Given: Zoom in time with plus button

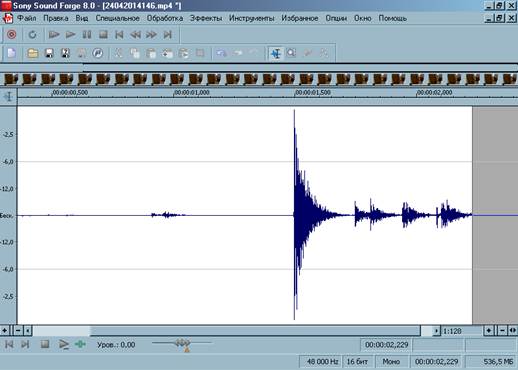Looking at the screenshot, I should tap(489, 331).
